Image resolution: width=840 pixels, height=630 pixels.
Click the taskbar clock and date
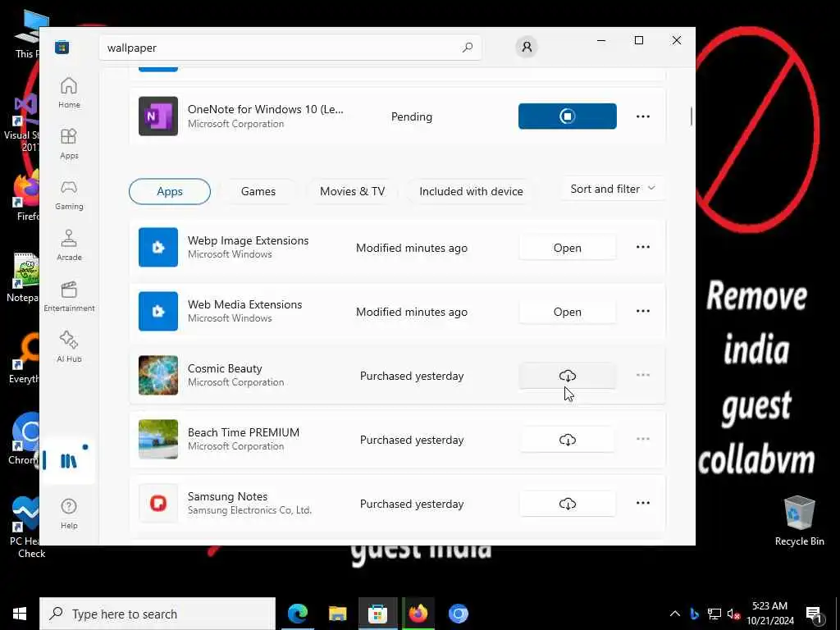769,614
